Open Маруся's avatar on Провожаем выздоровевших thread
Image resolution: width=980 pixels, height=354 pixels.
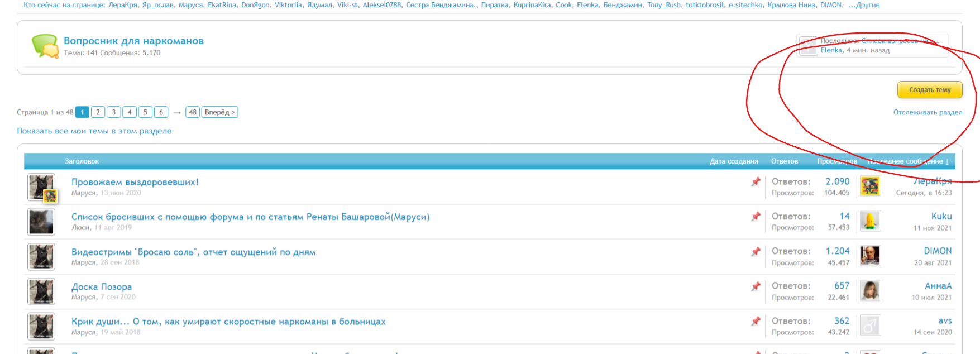click(x=41, y=187)
